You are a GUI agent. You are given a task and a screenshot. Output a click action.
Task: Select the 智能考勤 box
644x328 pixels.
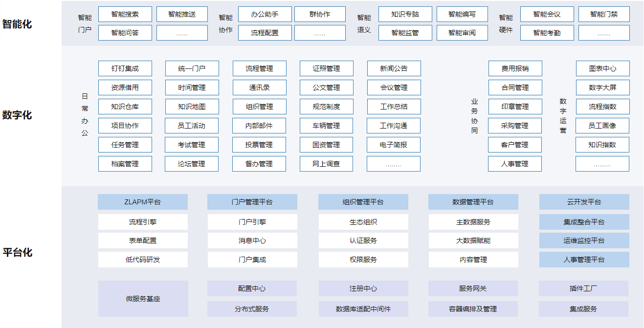coord(547,33)
